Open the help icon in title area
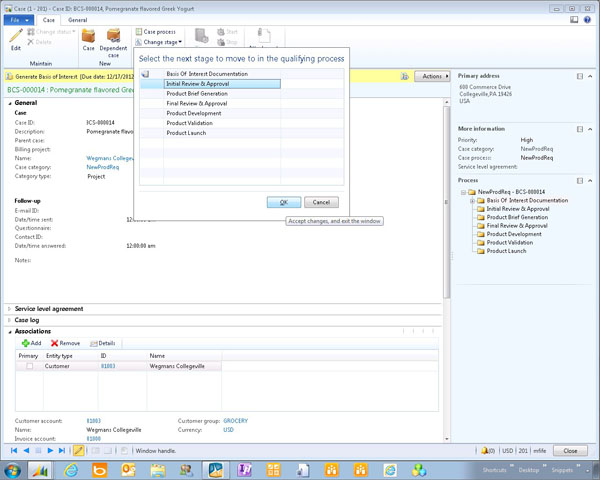This screenshot has width=600, height=480. [587, 20]
